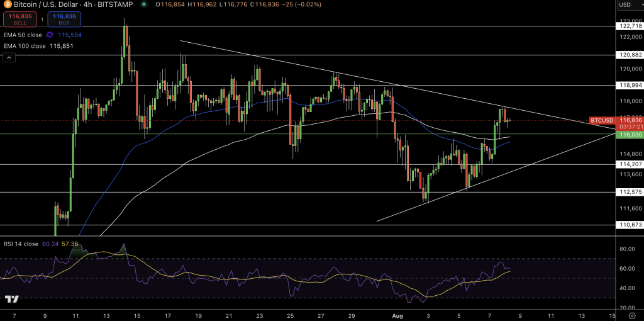Image resolution: width=644 pixels, height=321 pixels.
Task: Click the RSI moving average value 57.36
Action: pyautogui.click(x=70, y=244)
